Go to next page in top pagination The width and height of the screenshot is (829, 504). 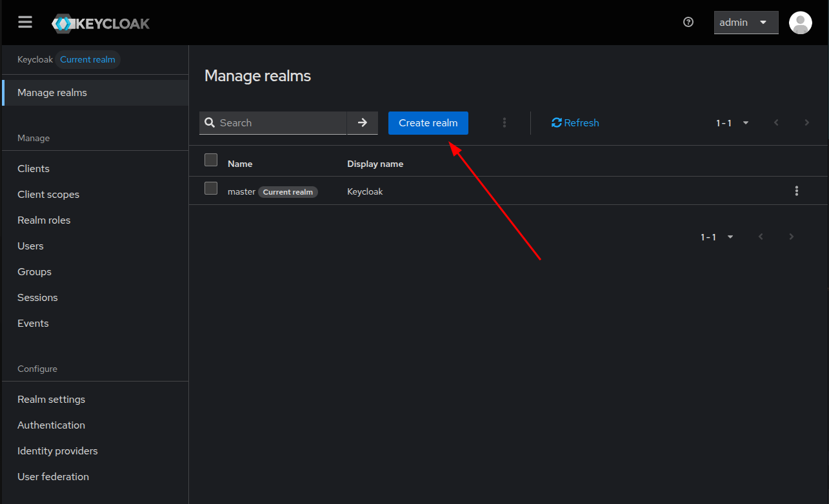tap(807, 123)
